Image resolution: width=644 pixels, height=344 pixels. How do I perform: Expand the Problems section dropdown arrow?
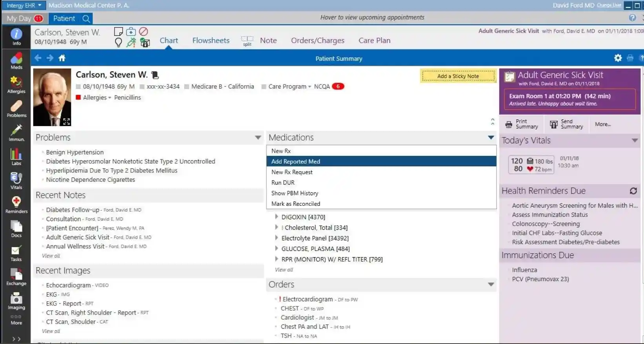(x=258, y=137)
